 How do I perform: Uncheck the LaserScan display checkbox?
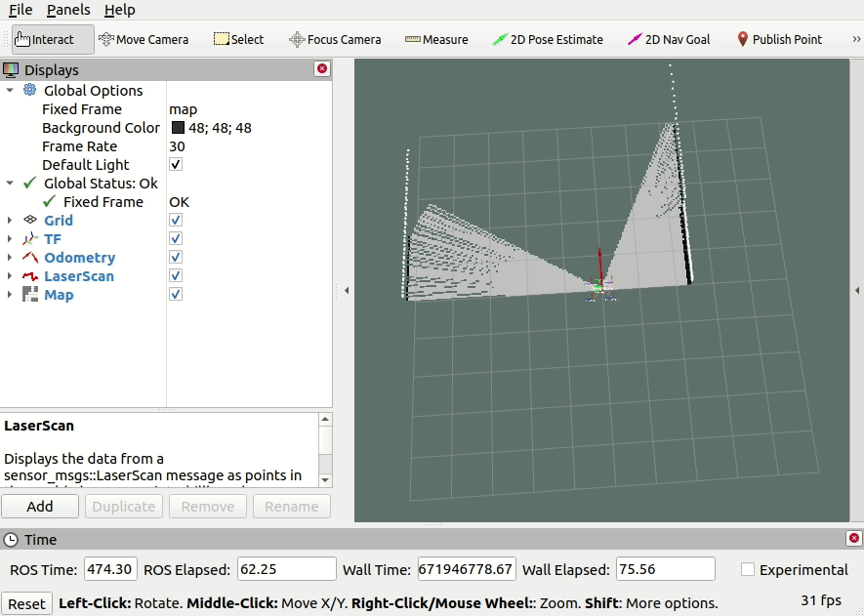176,275
